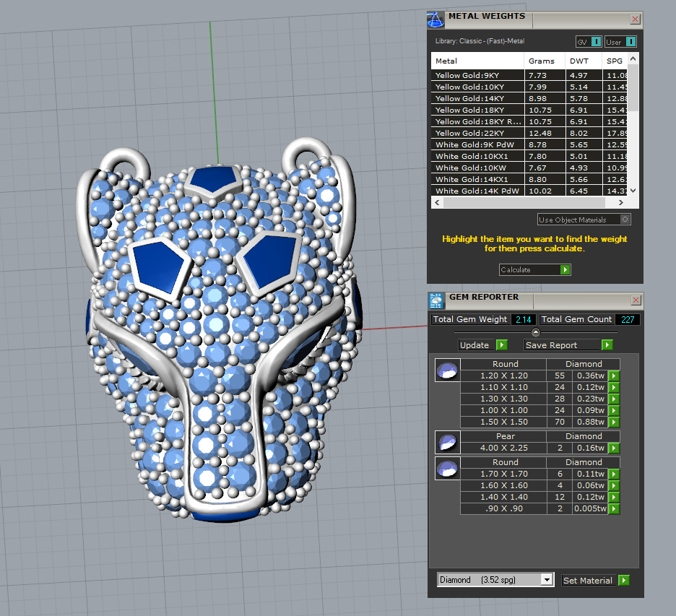Click the left blue eye gem on model
Image resolution: width=676 pixels, height=616 pixels.
coord(158,268)
